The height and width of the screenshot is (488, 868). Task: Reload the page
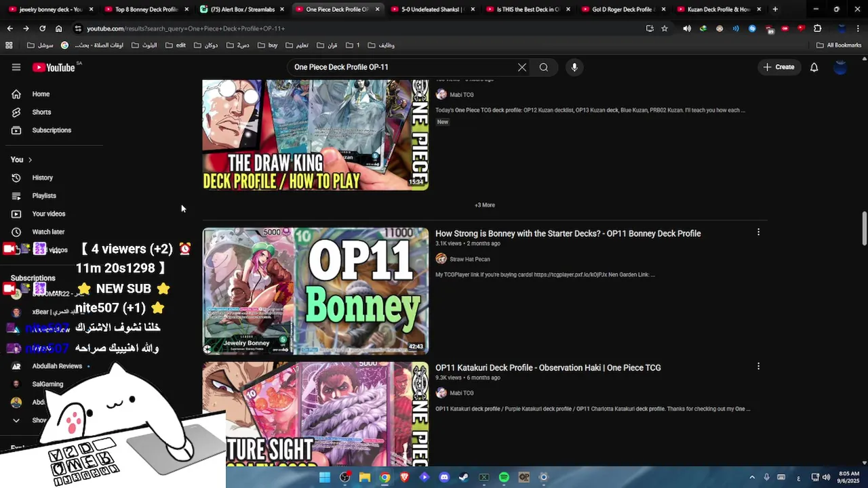click(42, 28)
